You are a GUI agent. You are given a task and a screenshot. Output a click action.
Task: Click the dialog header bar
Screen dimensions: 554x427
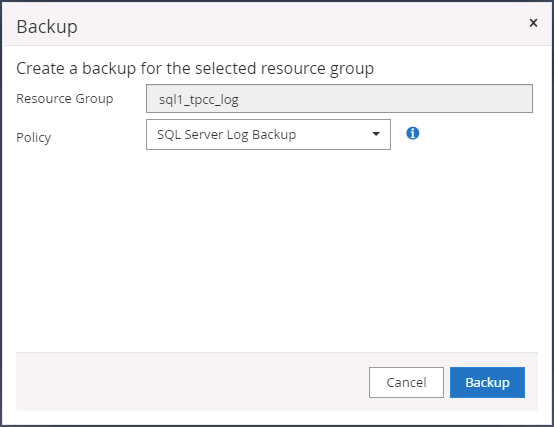pyautogui.click(x=277, y=24)
